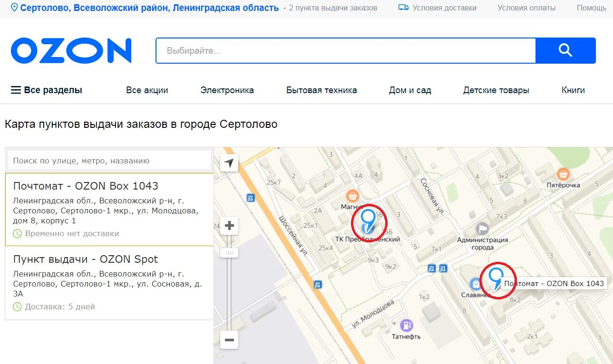Image resolution: width=613 pixels, height=364 pixels.
Task: Click the map geolocation arrow button
Action: coord(229,163)
